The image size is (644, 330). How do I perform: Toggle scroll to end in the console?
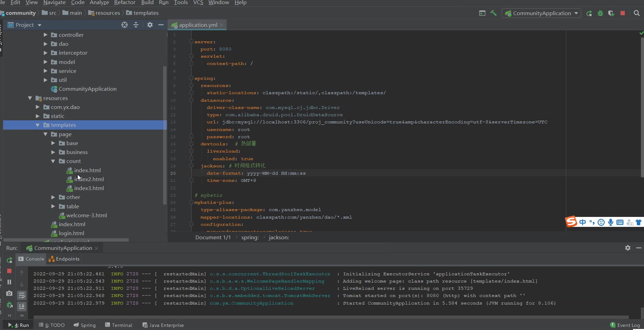point(22,306)
